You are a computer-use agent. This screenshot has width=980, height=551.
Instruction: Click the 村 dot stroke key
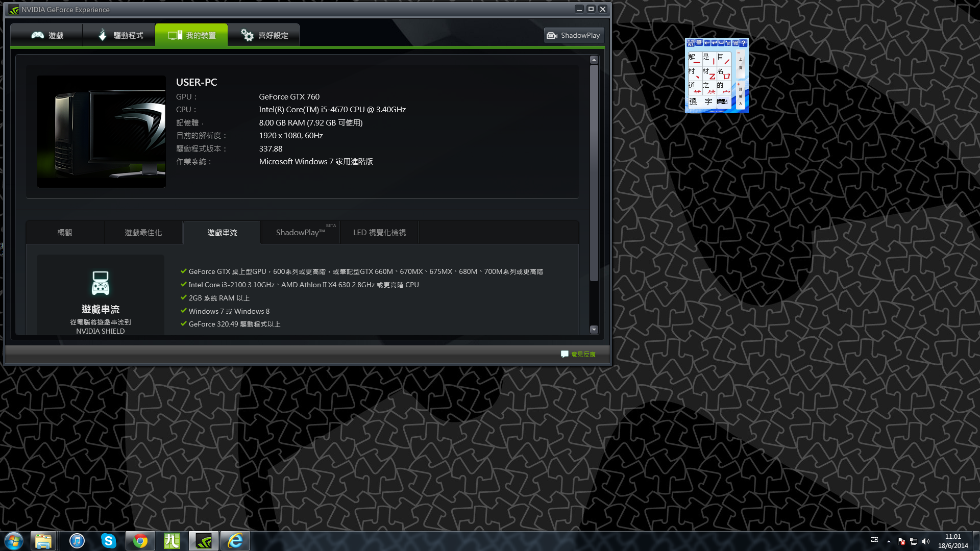(695, 73)
